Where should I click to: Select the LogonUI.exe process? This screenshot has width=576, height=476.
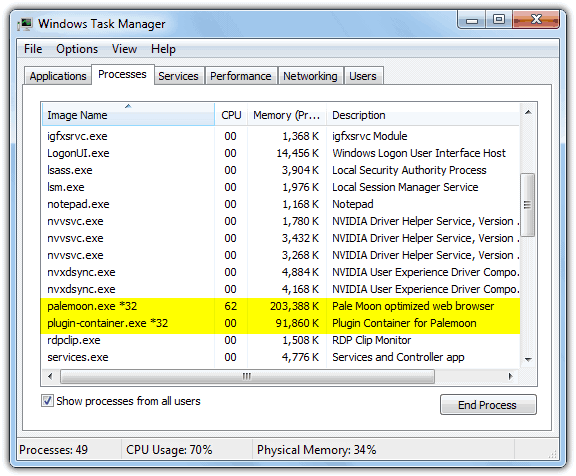281,153
